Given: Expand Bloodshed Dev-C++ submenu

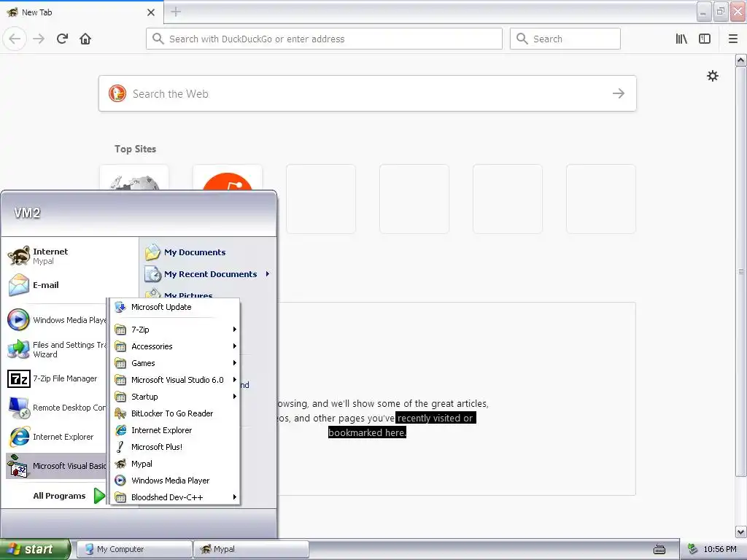Looking at the screenshot, I should 175,497.
